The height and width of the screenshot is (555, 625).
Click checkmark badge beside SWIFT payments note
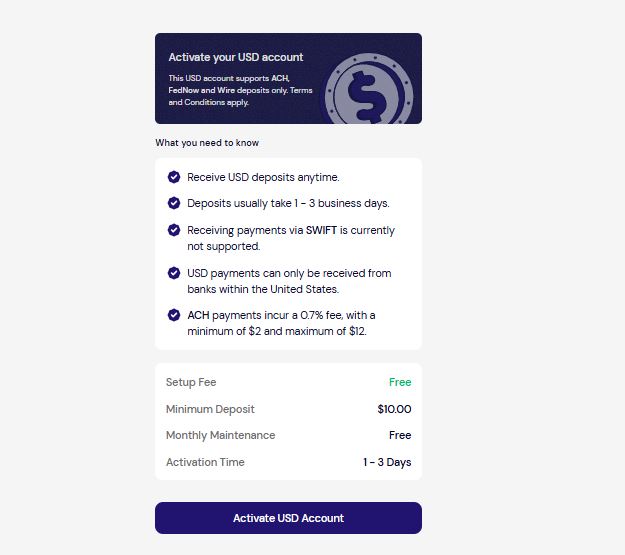tap(174, 230)
